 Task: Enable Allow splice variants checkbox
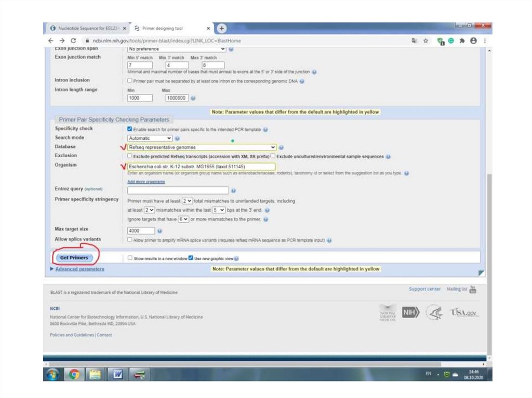(129, 240)
